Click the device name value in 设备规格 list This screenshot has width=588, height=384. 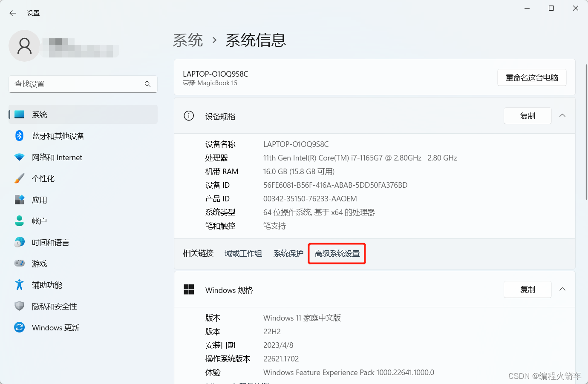click(x=296, y=144)
